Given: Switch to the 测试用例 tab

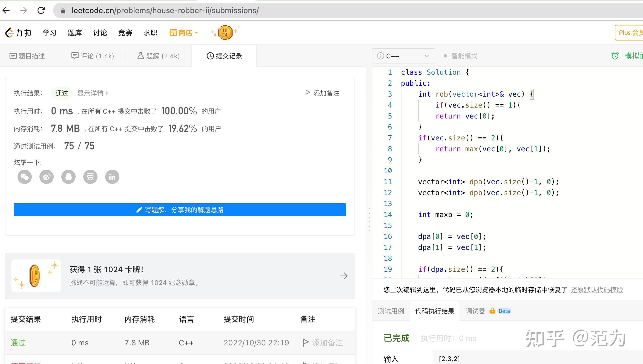Looking at the screenshot, I should (391, 311).
